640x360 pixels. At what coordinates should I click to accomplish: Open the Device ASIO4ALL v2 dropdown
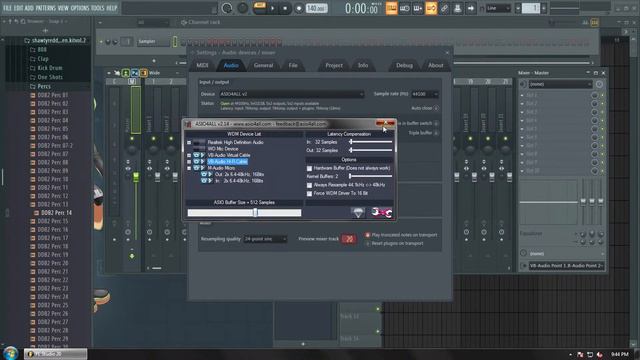291,94
